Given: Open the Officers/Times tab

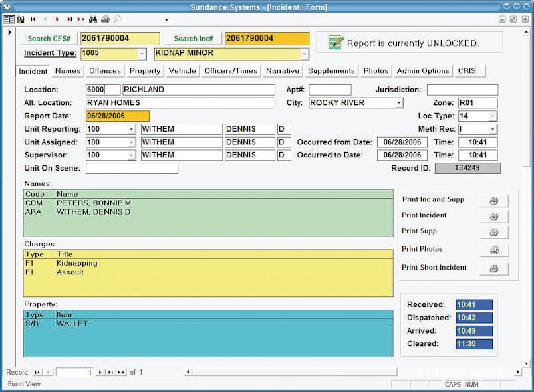Looking at the screenshot, I should (230, 71).
